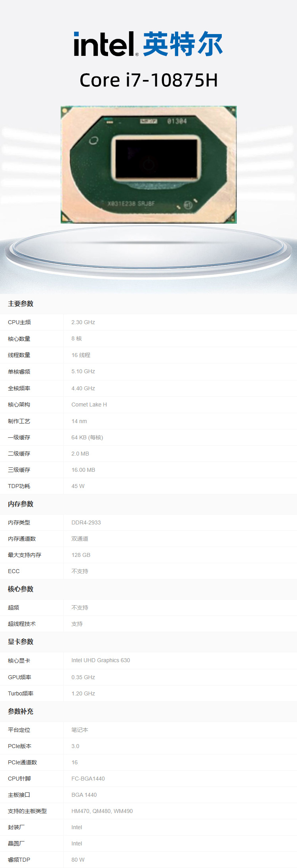The image size is (297, 868).
Task: Click the 超频 row label
Action: tap(13, 608)
